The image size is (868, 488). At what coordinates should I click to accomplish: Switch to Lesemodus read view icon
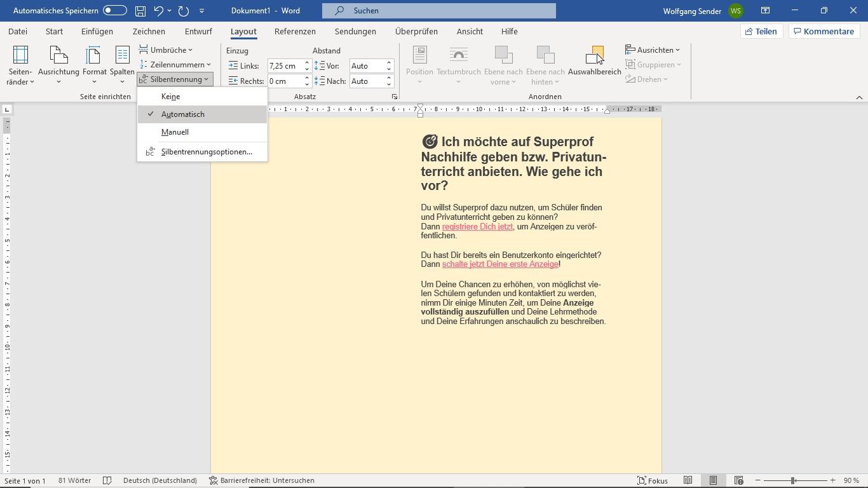688,480
